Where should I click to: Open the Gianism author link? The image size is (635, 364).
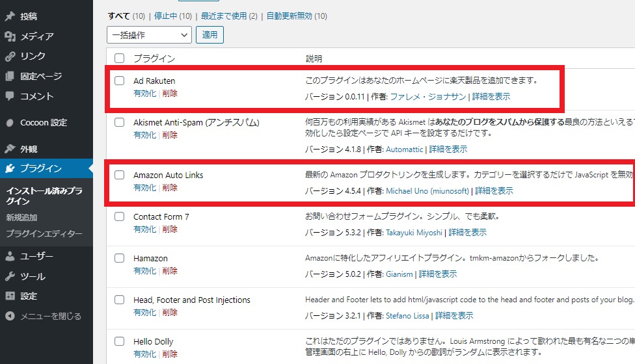[x=399, y=274]
